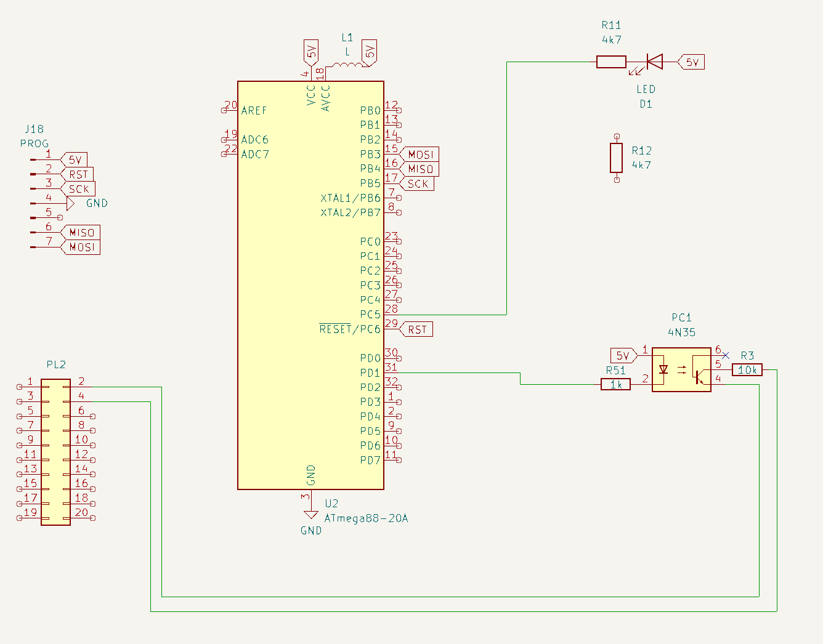Select the PC1 reference text
Viewport: 823px width, 644px height.
681,318
